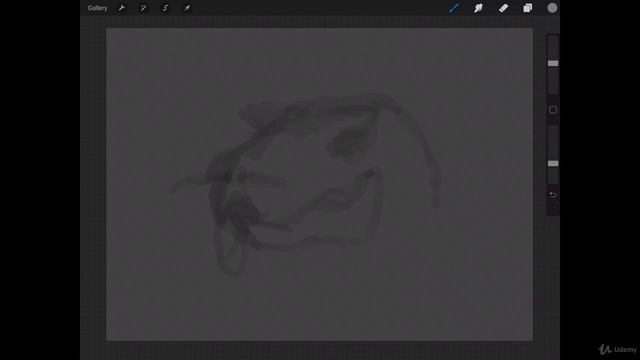This screenshot has height=360, width=640.
Task: Open the Gallery
Action: click(x=97, y=8)
